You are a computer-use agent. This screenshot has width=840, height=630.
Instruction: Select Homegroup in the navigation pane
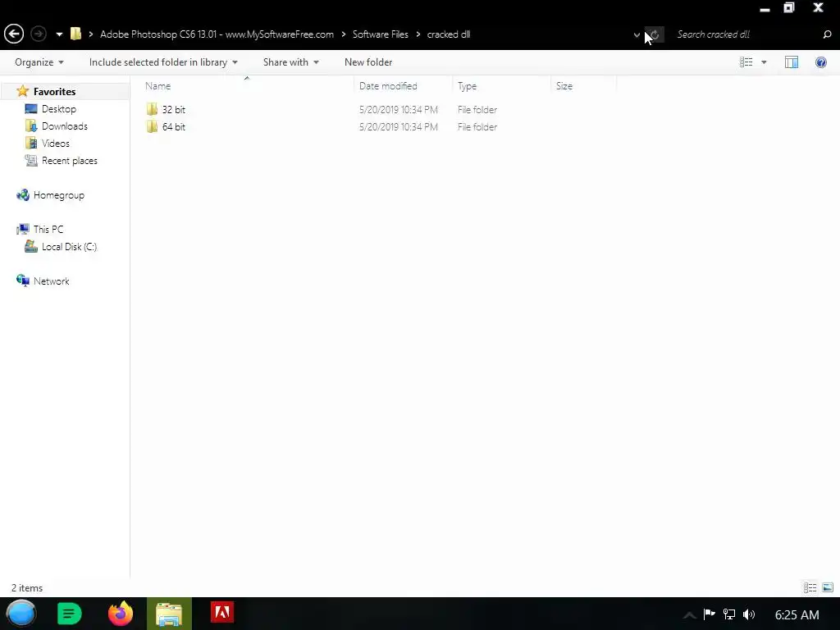click(x=59, y=195)
